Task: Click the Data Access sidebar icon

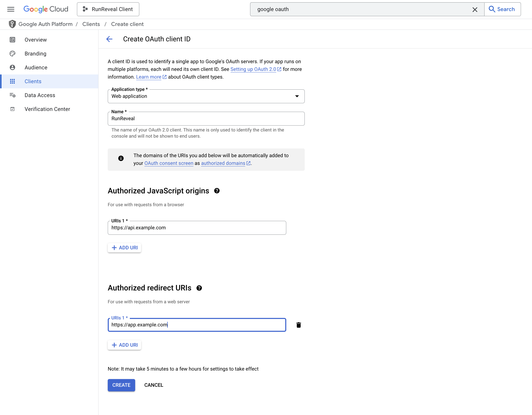Action: click(13, 95)
